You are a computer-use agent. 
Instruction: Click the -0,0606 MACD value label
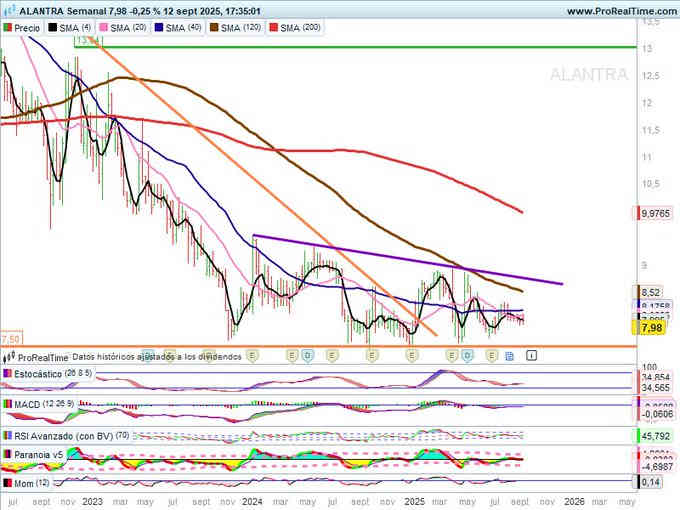pyautogui.click(x=657, y=415)
